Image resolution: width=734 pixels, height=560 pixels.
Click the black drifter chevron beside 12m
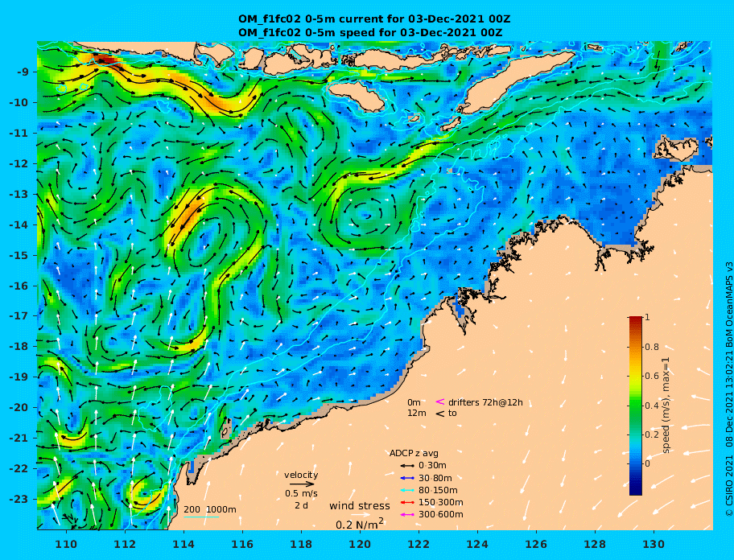[x=440, y=414]
